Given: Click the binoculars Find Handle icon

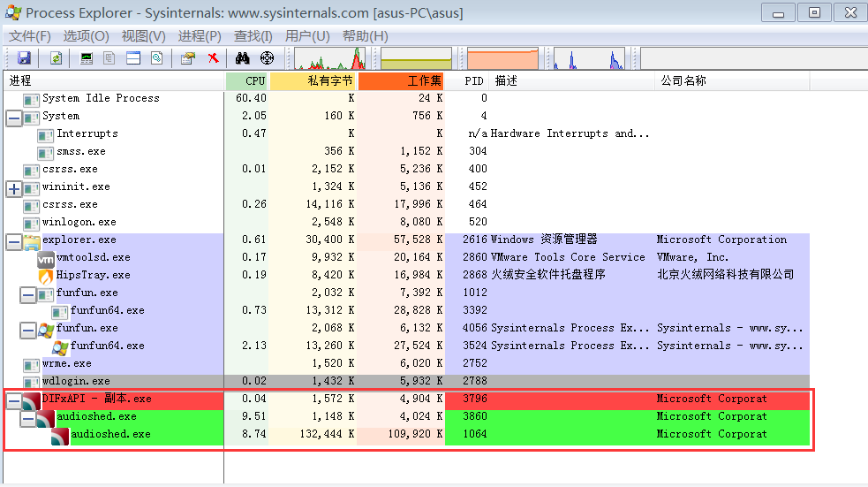Looking at the screenshot, I should click(x=243, y=57).
